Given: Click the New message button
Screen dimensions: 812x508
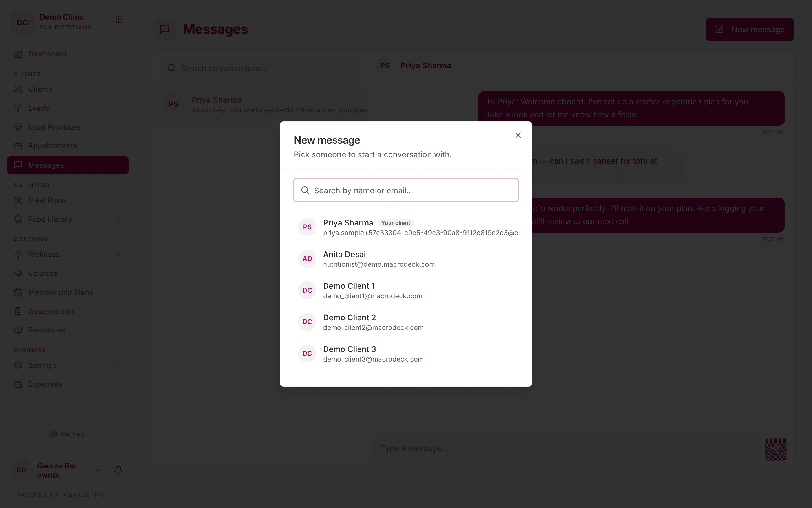Looking at the screenshot, I should tap(750, 29).
